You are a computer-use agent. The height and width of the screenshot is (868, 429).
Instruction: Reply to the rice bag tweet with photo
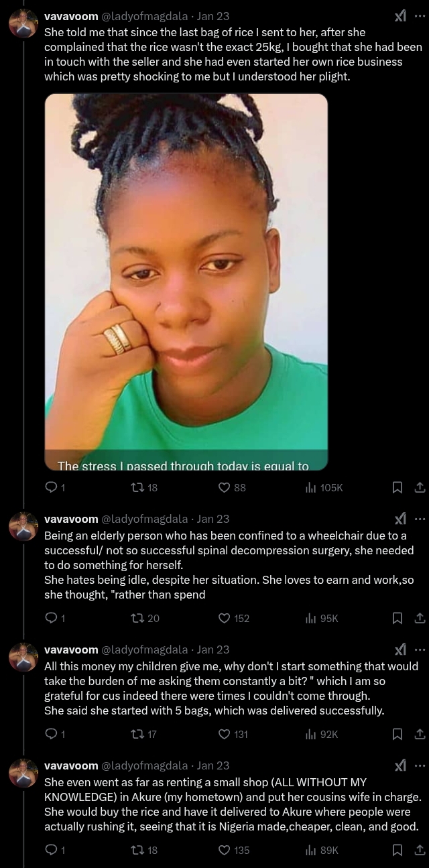51,488
